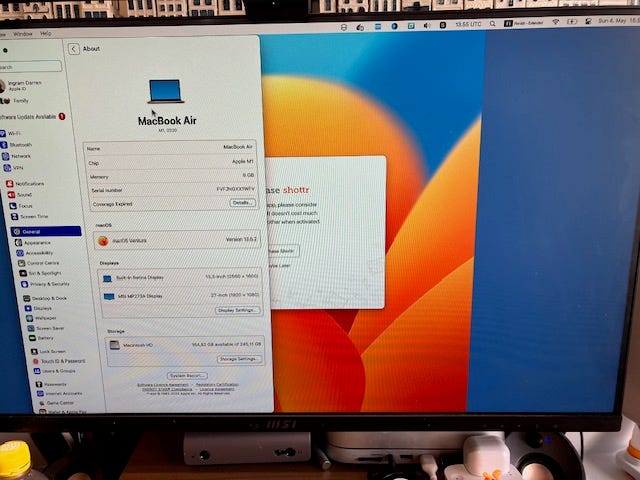The image size is (640, 480).
Task: Open the UTC clock menu bar item
Action: point(469,24)
